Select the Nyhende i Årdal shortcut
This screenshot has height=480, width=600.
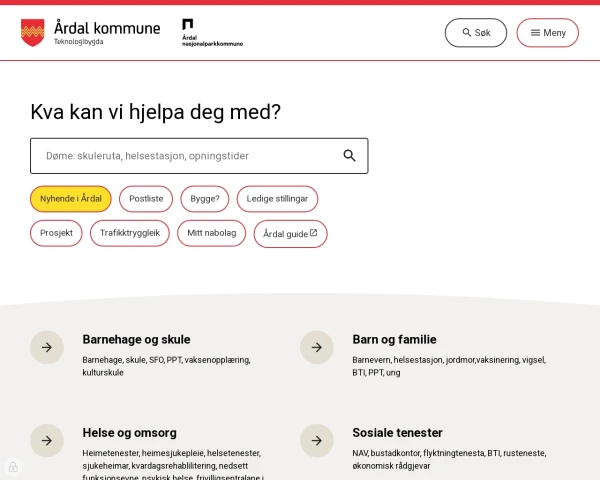[x=70, y=199]
